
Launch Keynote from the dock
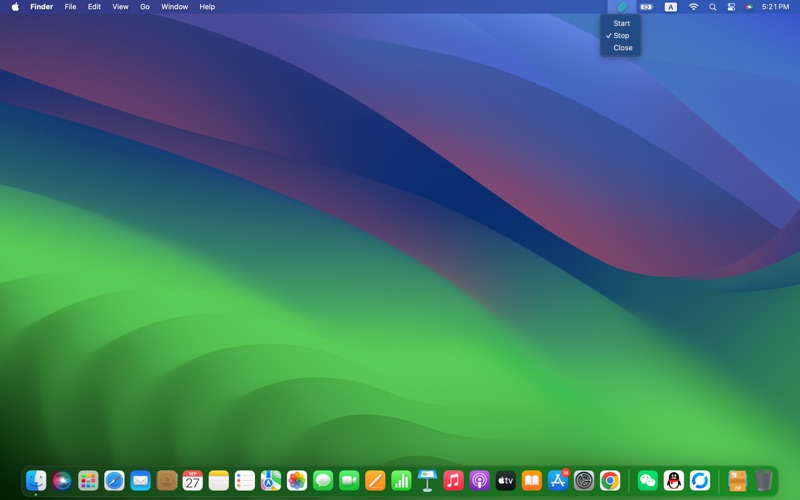427,481
